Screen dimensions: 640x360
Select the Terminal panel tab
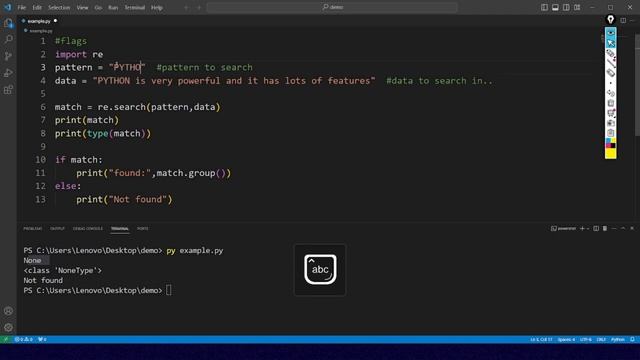tap(120, 229)
